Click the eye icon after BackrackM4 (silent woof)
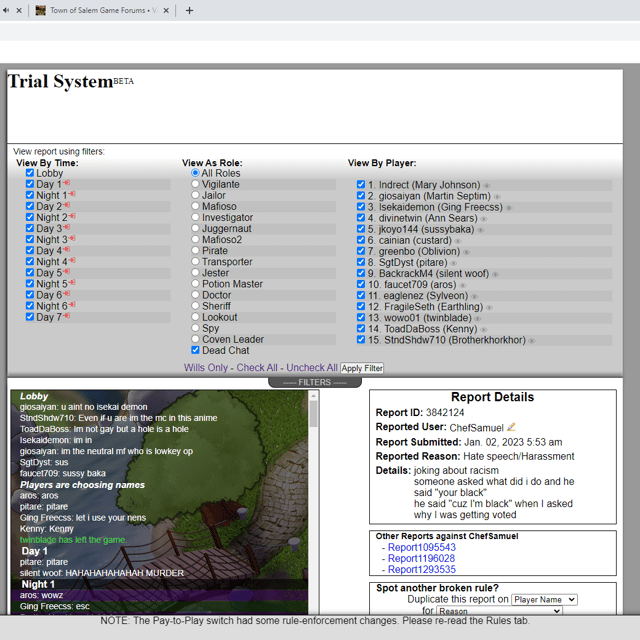The width and height of the screenshot is (640, 640). (495, 274)
